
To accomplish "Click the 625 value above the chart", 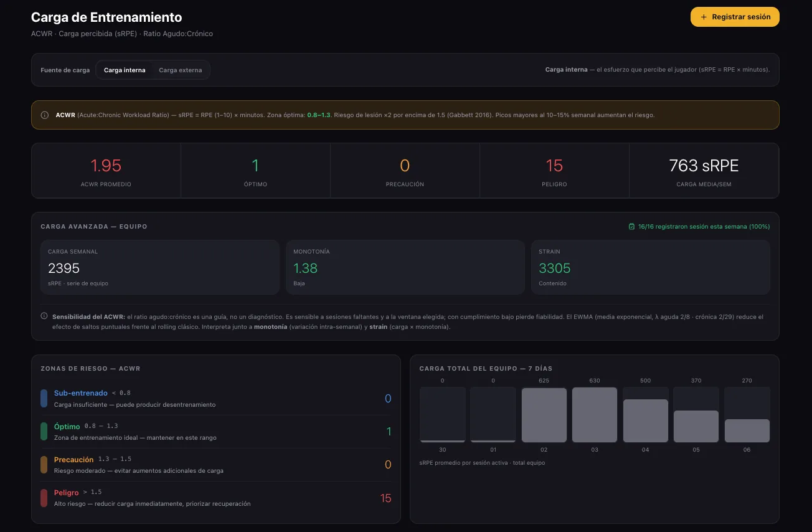I will tap(544, 380).
